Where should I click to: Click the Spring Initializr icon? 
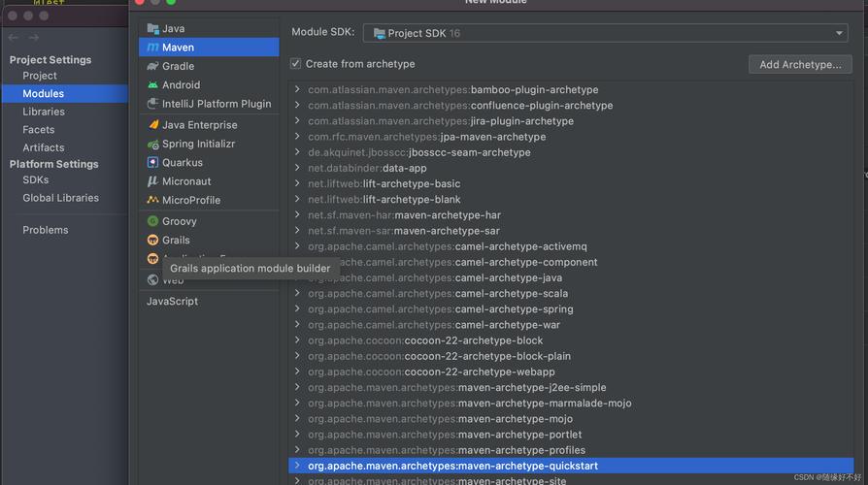(x=152, y=144)
